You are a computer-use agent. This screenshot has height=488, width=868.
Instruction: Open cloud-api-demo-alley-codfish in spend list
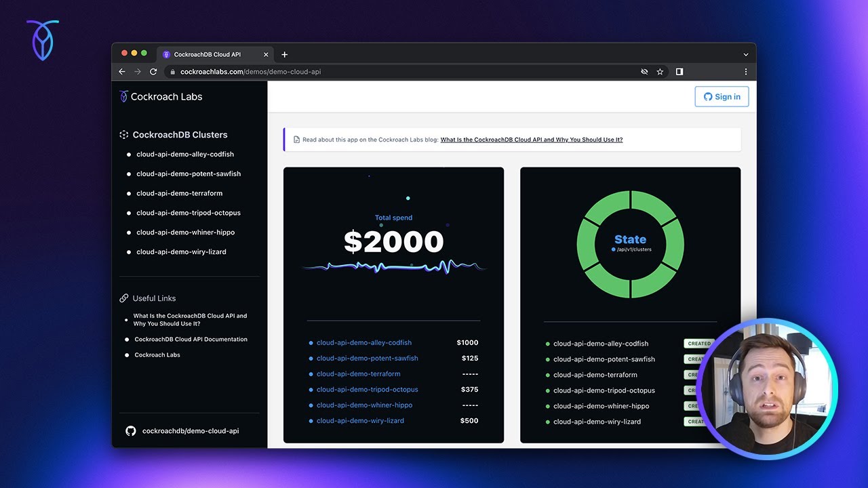364,343
